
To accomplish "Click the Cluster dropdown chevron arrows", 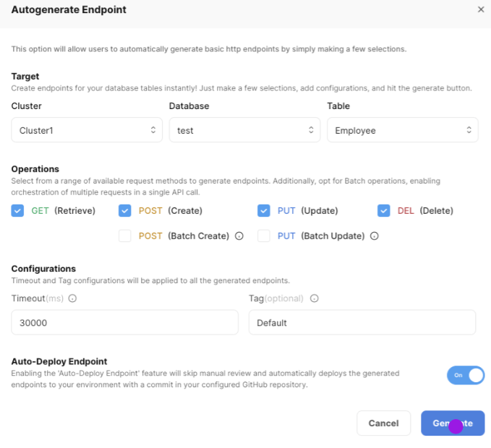I will (x=153, y=130).
